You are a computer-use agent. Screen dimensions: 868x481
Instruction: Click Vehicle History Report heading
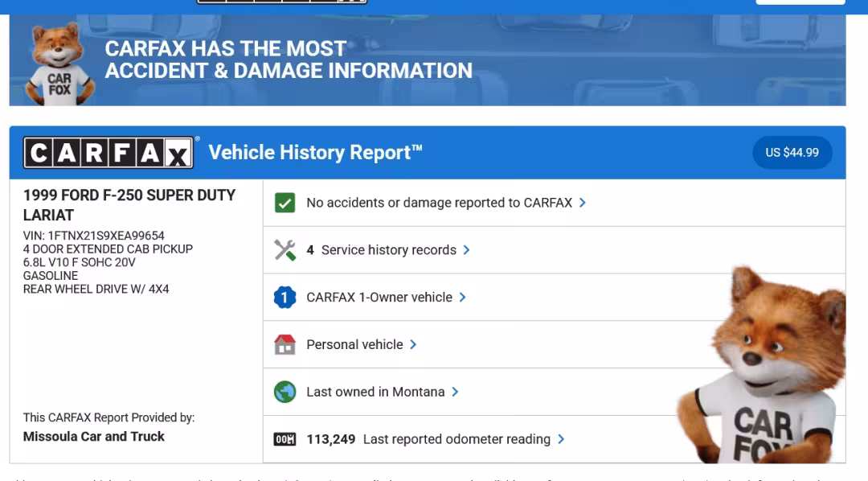pos(316,152)
